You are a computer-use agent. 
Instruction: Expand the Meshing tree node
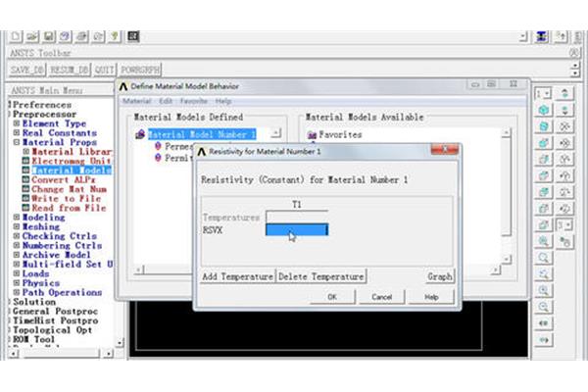coord(17,226)
